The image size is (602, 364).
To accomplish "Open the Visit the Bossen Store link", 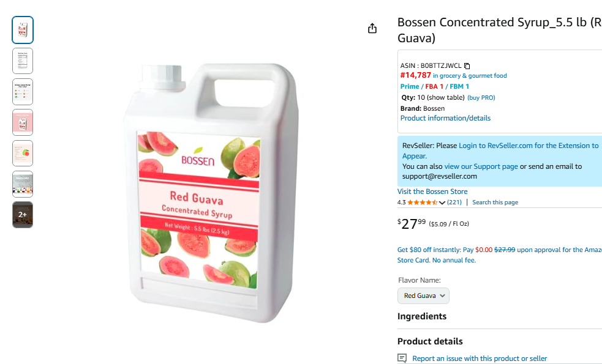I will tap(432, 191).
